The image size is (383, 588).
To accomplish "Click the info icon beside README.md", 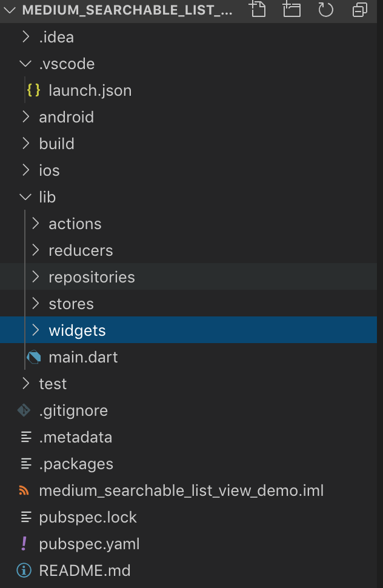I will coord(24,570).
